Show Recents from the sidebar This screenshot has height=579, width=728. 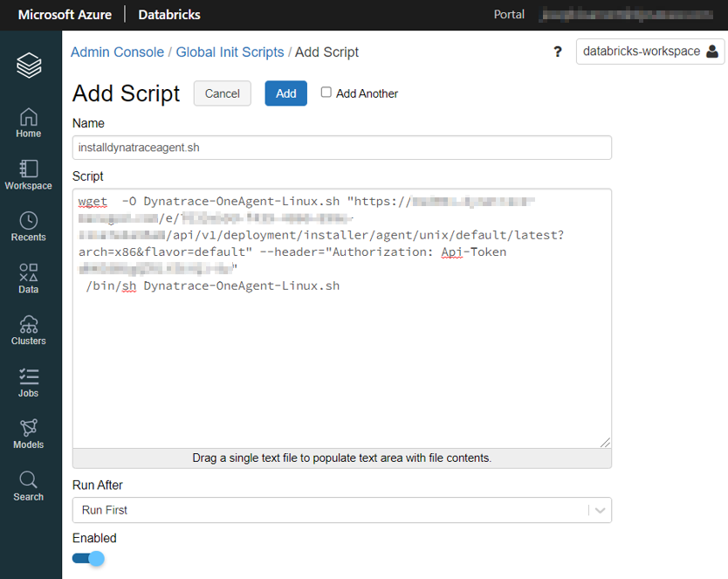[29, 226]
